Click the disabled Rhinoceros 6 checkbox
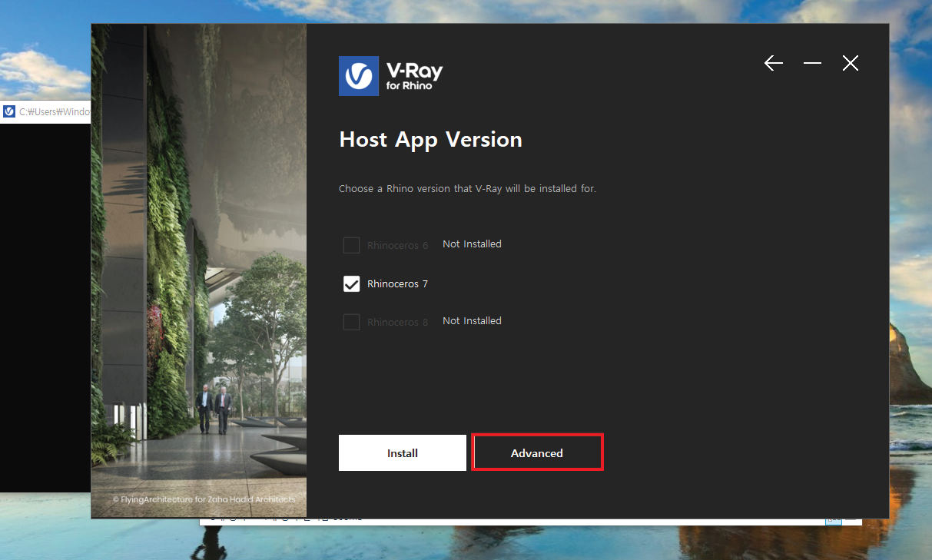This screenshot has width=932, height=560. [x=351, y=245]
